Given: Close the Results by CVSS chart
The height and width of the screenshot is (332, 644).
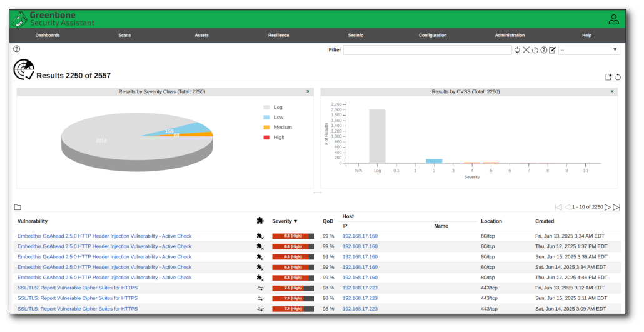Looking at the screenshot, I should click(611, 91).
